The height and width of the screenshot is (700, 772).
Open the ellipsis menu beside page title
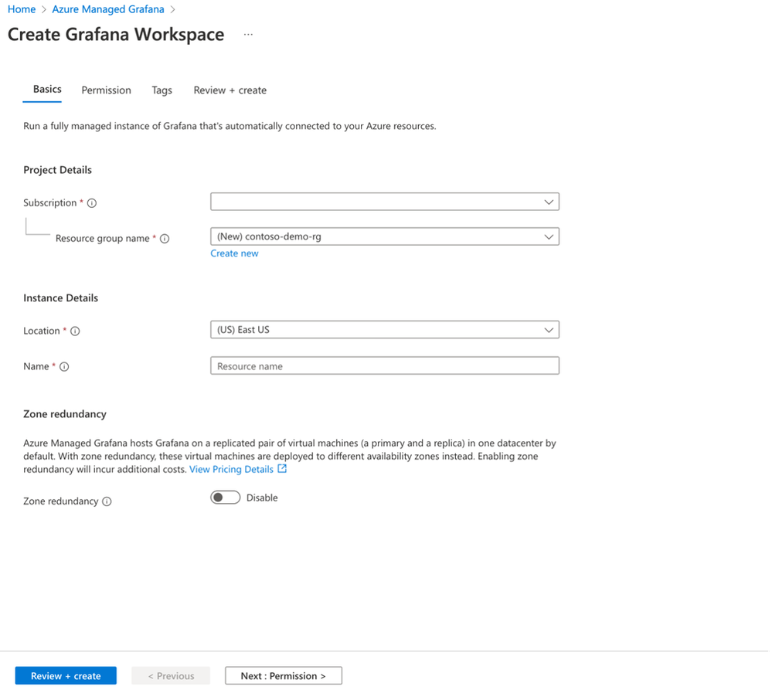[x=248, y=35]
